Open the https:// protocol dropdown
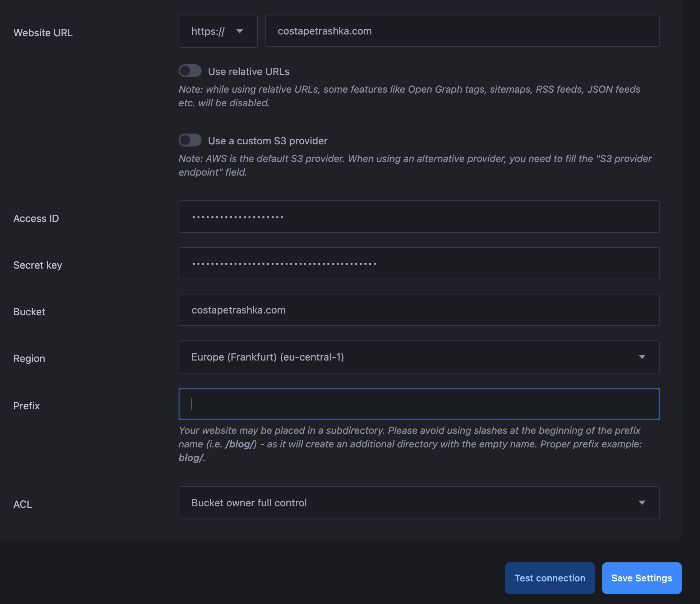700x604 pixels. pyautogui.click(x=217, y=31)
